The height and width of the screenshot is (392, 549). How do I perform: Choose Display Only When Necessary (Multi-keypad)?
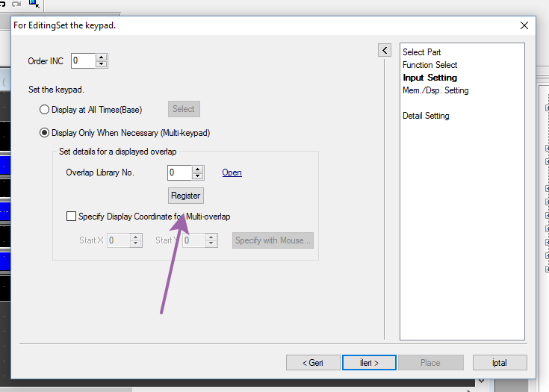[45, 133]
